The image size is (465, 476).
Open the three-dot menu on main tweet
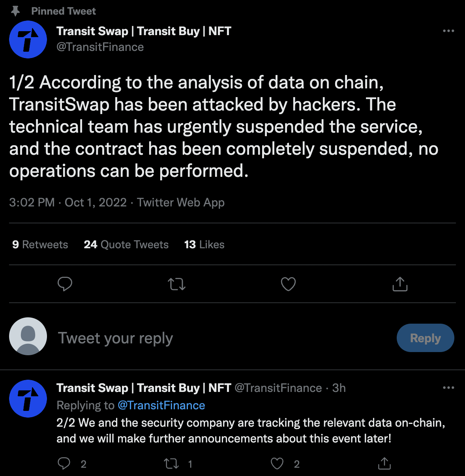[x=448, y=31]
